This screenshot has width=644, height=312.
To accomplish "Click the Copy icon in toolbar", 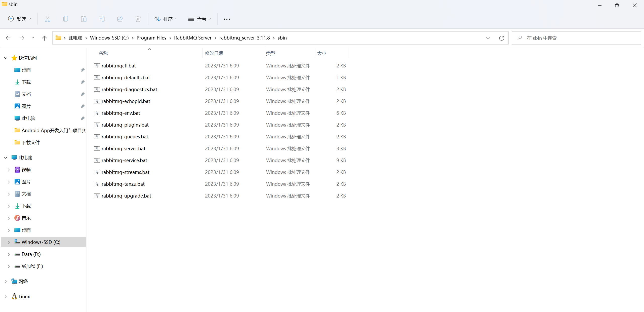I will [66, 19].
